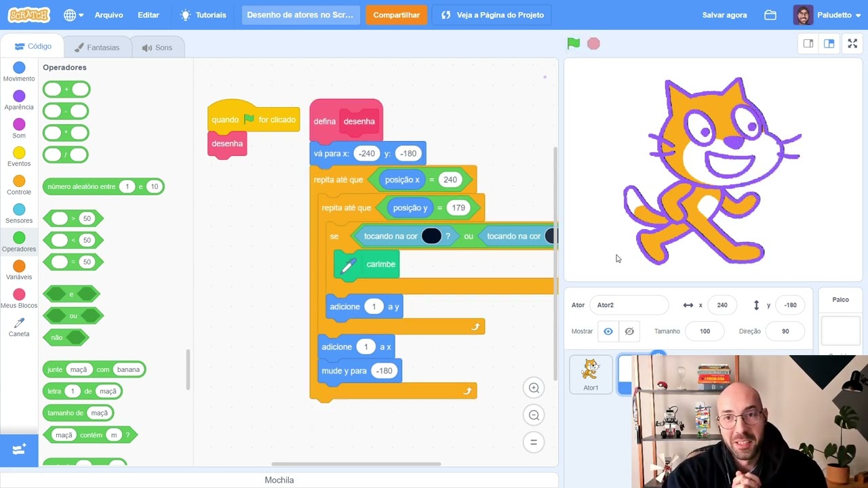Click Veja a Página do Projeto
The image size is (868, 488).
(492, 15)
